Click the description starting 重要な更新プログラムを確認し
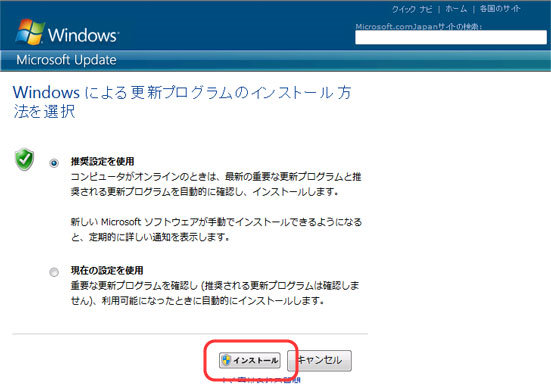The width and height of the screenshot is (551, 384). coord(215,293)
